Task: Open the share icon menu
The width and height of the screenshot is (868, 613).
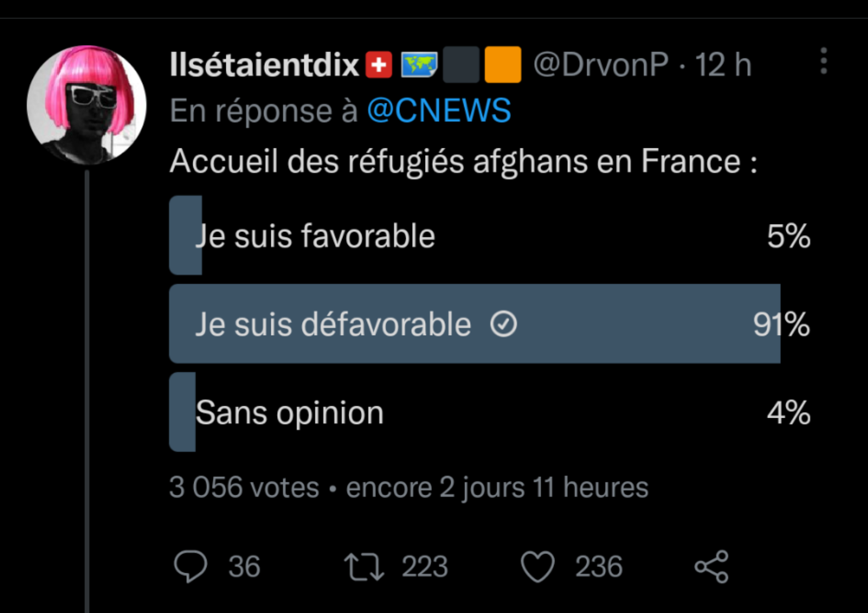Action: pos(712,567)
